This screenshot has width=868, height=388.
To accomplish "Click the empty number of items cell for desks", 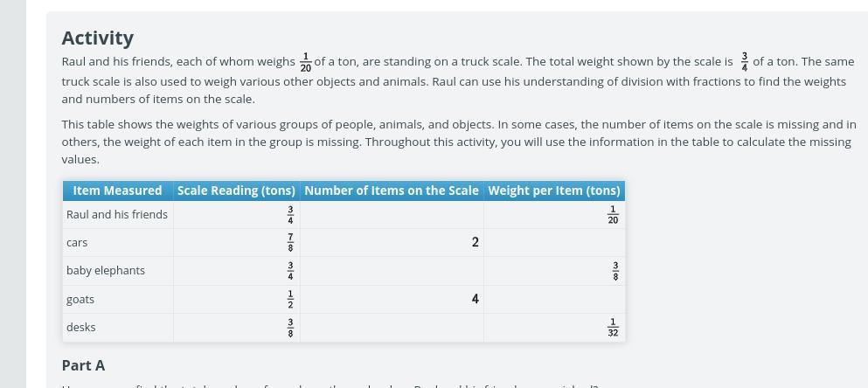I will coord(392,328).
